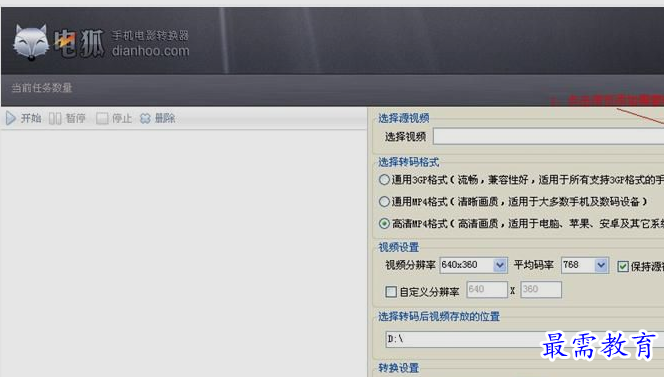Start conversion with the 开始 play icon

11,118
